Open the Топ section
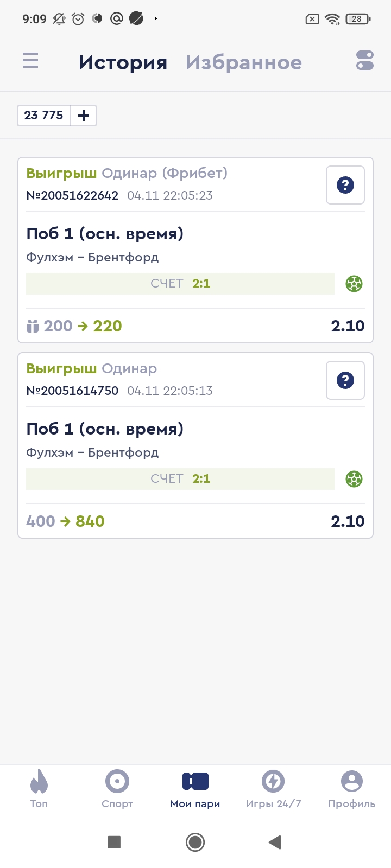Image resolution: width=391 pixels, height=868 pixels. [39, 788]
